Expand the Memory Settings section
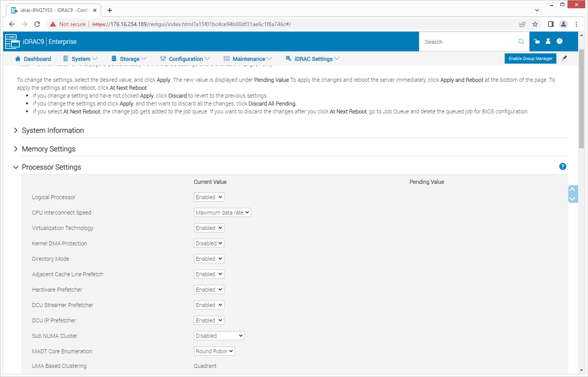This screenshot has width=588, height=377. 49,149
